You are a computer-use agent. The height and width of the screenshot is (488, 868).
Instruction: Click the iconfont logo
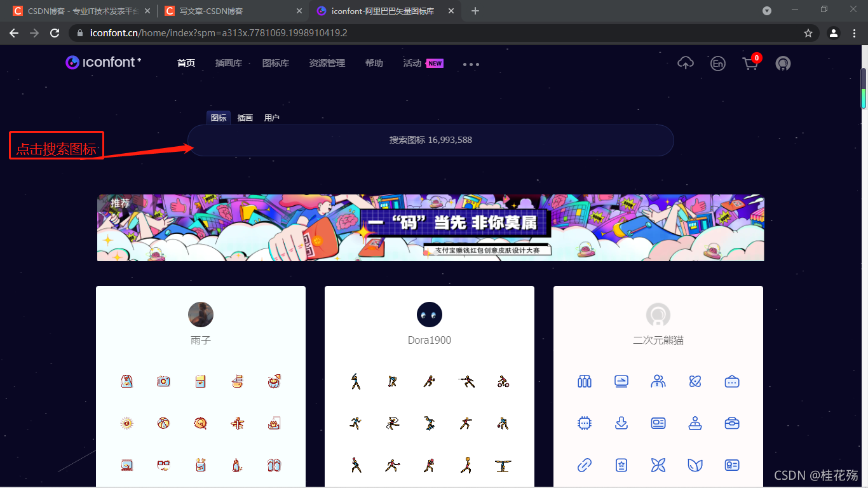[103, 62]
